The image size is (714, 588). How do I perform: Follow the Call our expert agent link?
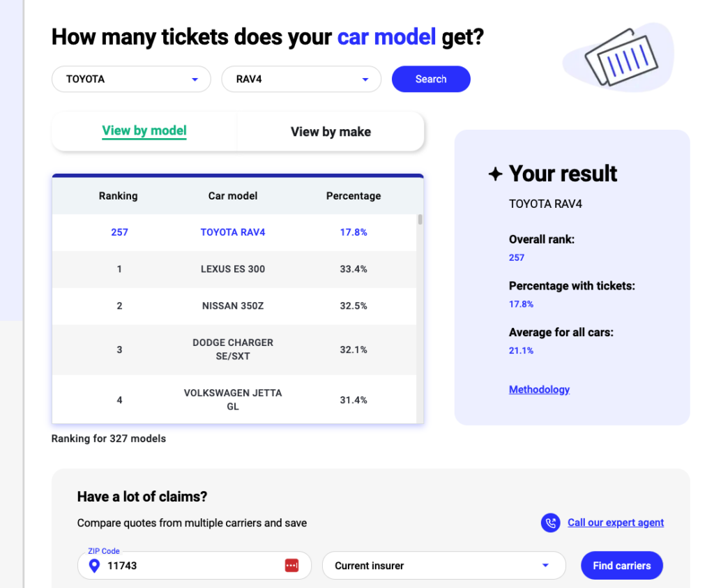[616, 522]
